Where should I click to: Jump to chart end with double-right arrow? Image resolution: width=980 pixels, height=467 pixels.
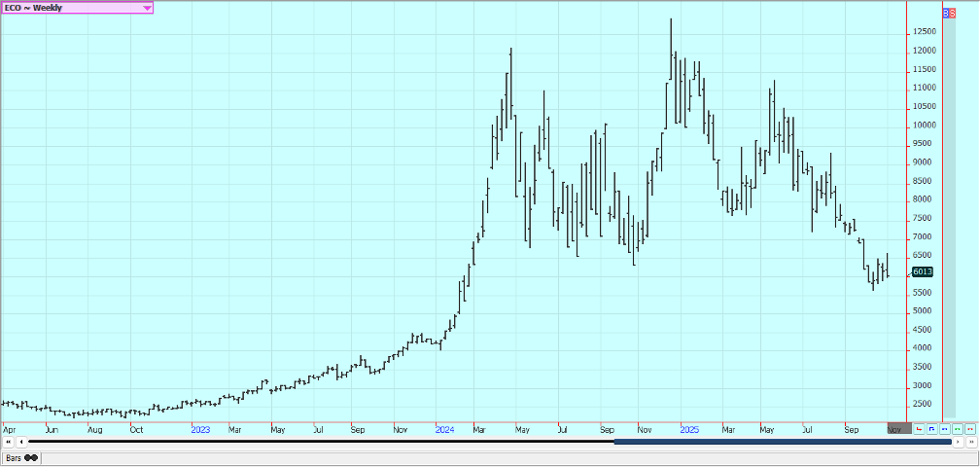pyautogui.click(x=970, y=443)
